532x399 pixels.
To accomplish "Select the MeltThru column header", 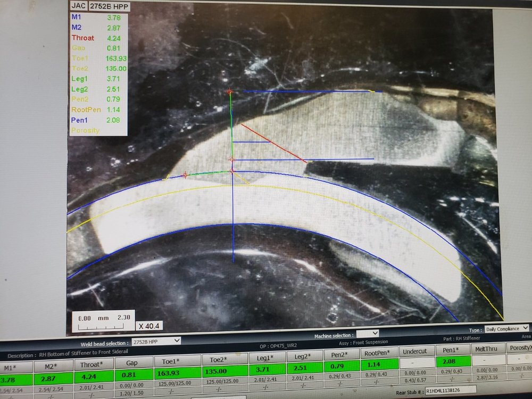I will point(485,348).
